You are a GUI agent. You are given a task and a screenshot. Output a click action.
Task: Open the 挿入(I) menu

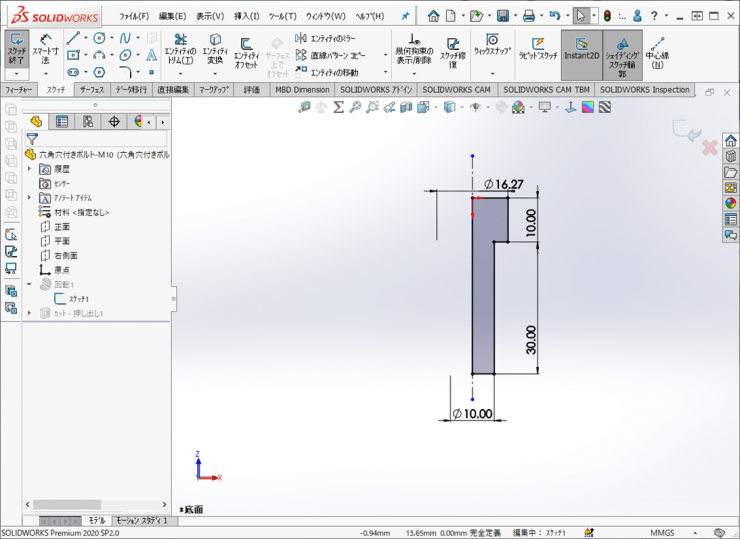[x=246, y=16]
